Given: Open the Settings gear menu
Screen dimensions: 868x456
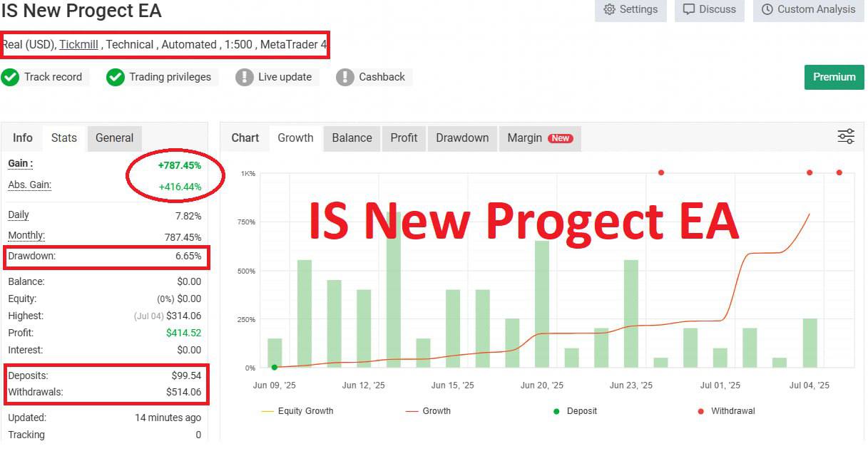Looking at the screenshot, I should coord(630,9).
